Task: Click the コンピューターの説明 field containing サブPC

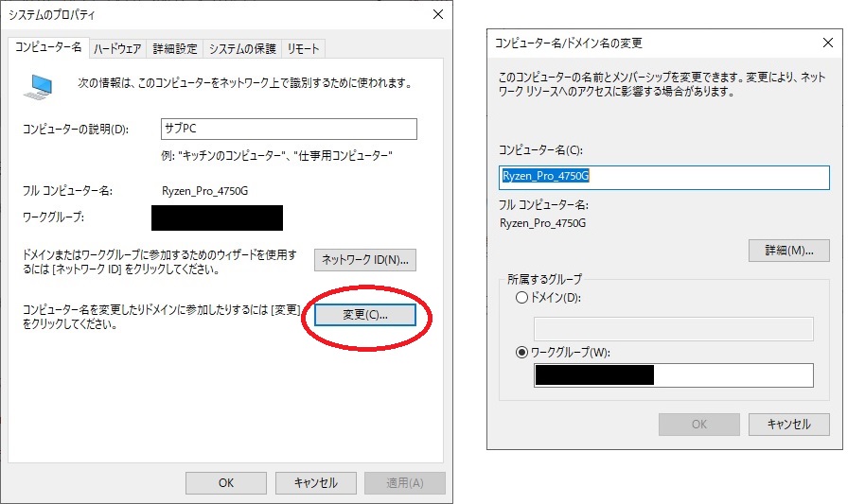Action: 289,129
